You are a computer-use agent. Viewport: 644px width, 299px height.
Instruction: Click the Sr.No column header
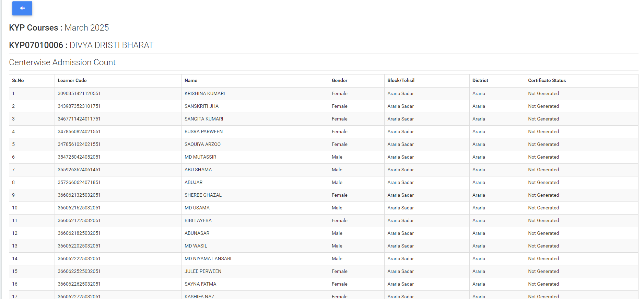tap(18, 80)
